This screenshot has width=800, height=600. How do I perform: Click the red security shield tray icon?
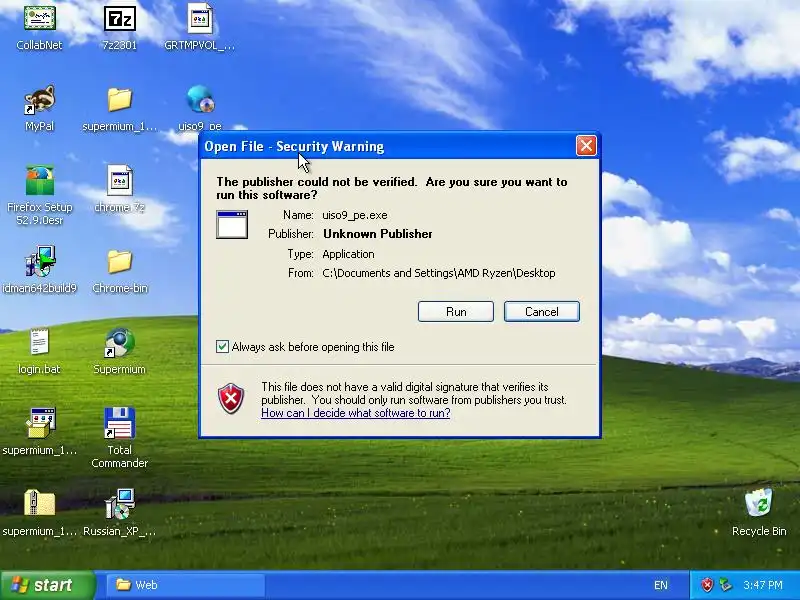click(x=707, y=585)
